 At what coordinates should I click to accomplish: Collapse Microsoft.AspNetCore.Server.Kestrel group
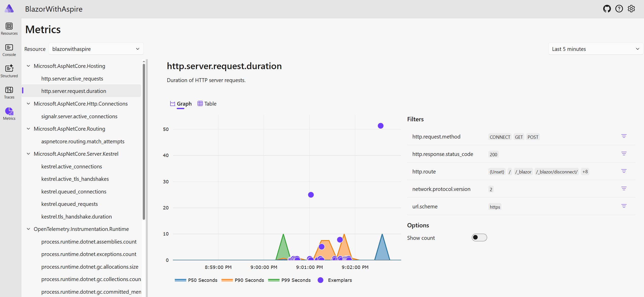(28, 154)
